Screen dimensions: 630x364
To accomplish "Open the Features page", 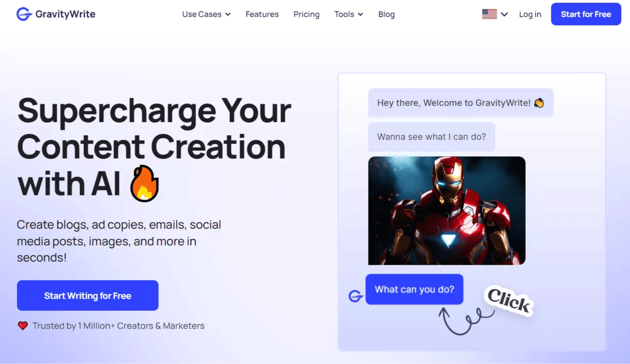I will coord(262,14).
